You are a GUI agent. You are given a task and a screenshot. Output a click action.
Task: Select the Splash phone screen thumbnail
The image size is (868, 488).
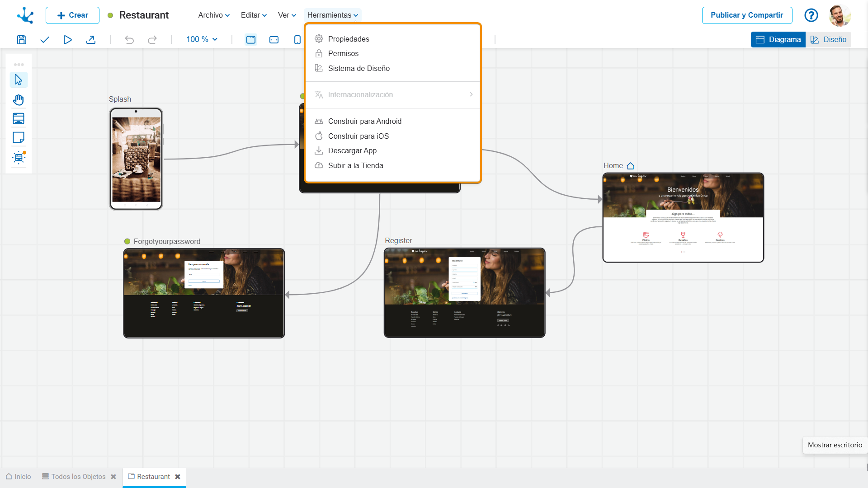click(x=136, y=159)
